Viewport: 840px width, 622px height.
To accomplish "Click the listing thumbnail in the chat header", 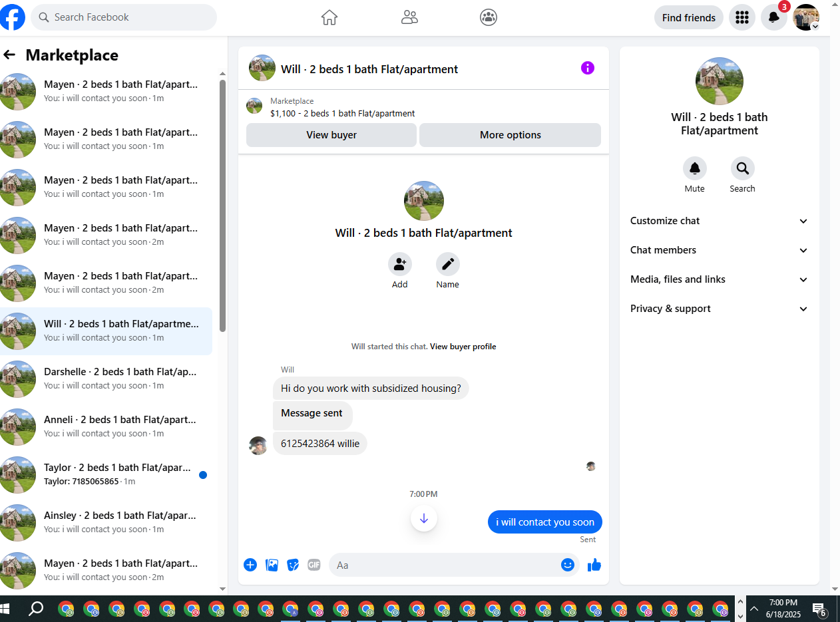I will click(x=262, y=68).
